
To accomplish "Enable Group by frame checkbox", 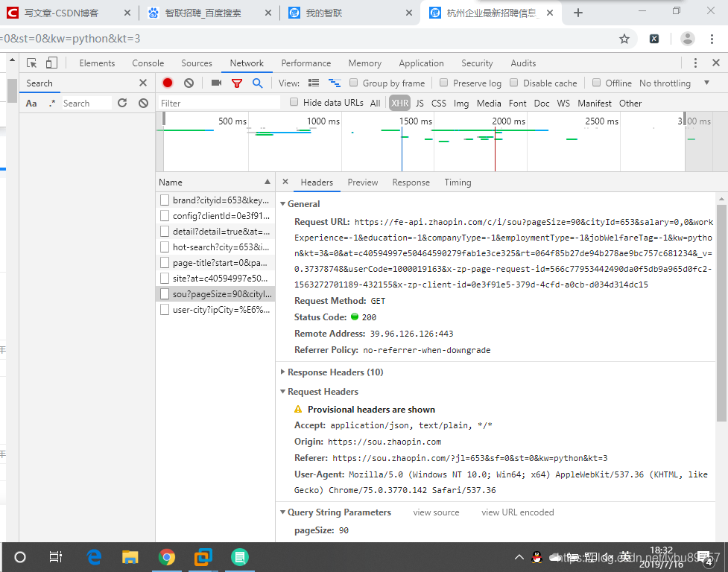I will (x=354, y=83).
